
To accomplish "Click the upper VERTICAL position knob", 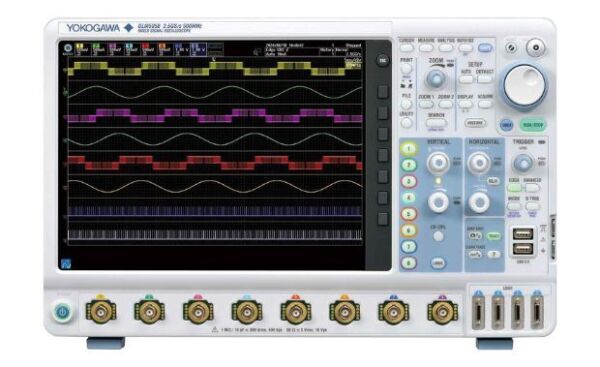I will point(439,163).
